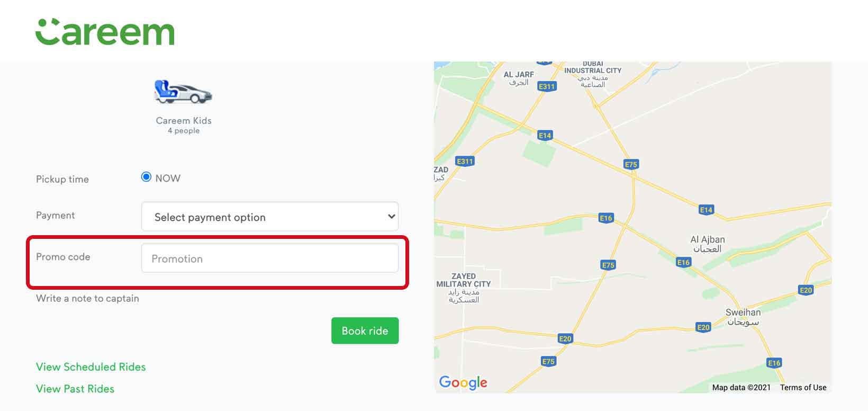868x411 pixels.
Task: Click the Al Jarf map label
Action: click(x=519, y=78)
